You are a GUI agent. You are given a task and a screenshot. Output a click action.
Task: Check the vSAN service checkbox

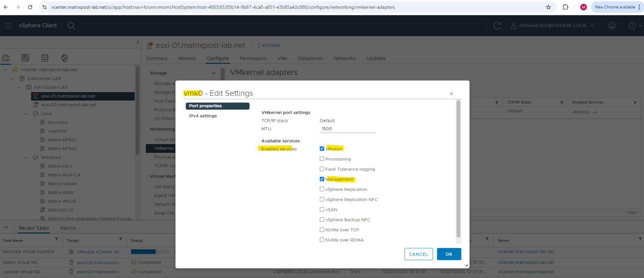point(322,209)
